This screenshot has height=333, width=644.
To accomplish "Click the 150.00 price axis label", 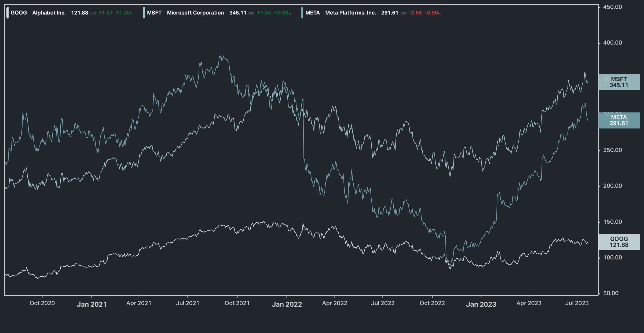I will pyautogui.click(x=612, y=222).
